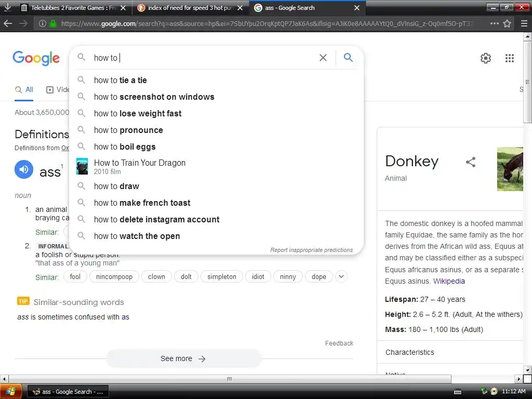Select the All results tab
532x399 pixels.
coord(24,90)
